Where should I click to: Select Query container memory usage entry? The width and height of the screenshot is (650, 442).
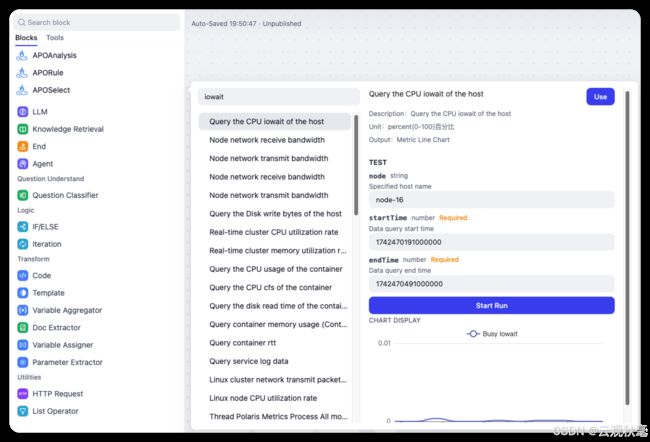coord(274,325)
